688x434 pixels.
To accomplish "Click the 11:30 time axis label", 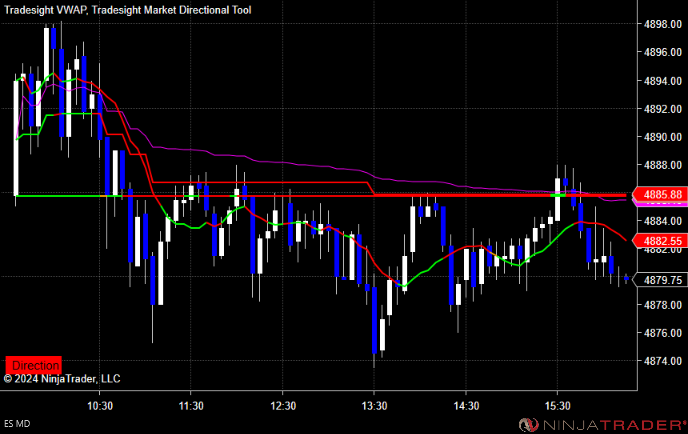I will point(191,406).
